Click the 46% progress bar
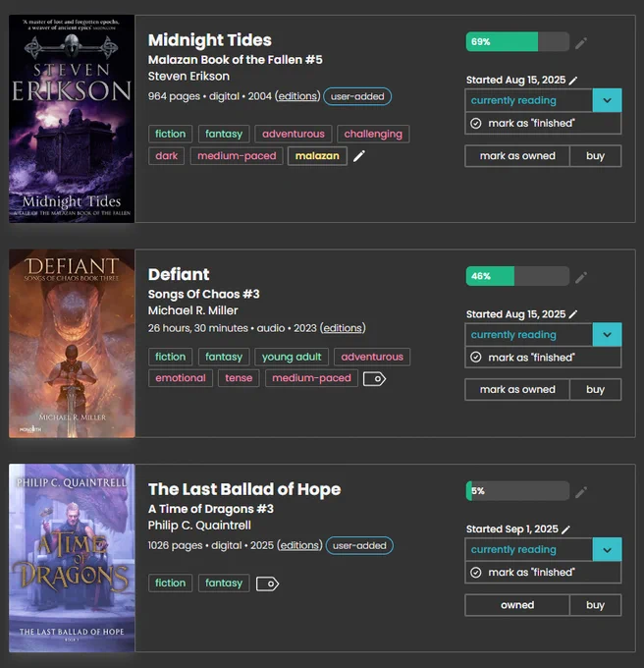Viewport: 644px width, 668px height. click(517, 276)
